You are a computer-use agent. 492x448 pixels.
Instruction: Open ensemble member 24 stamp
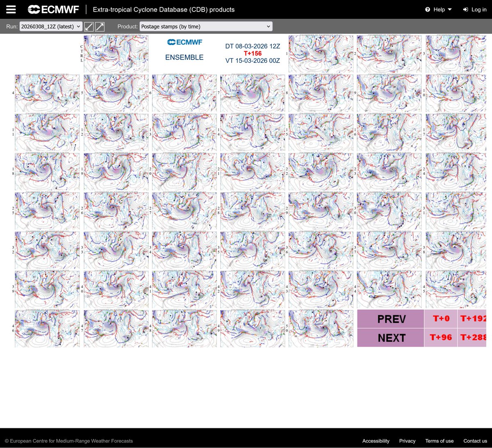[456, 172]
